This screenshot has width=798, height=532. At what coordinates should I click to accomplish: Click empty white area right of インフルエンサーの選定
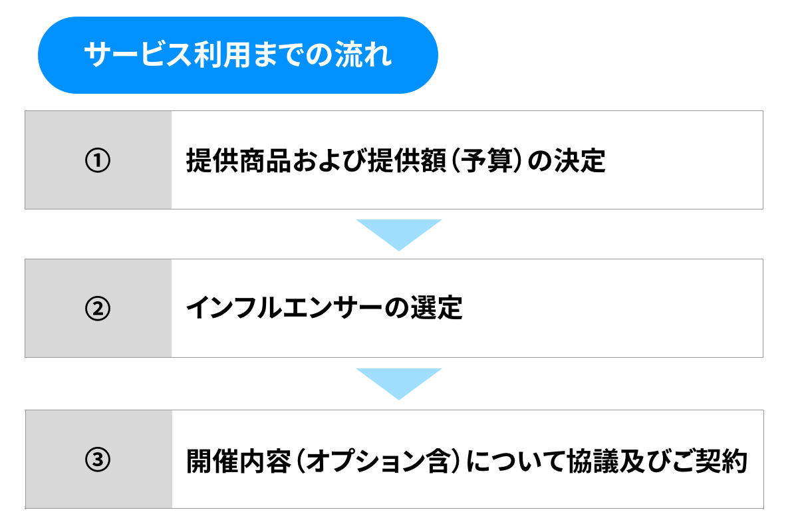coord(612,309)
